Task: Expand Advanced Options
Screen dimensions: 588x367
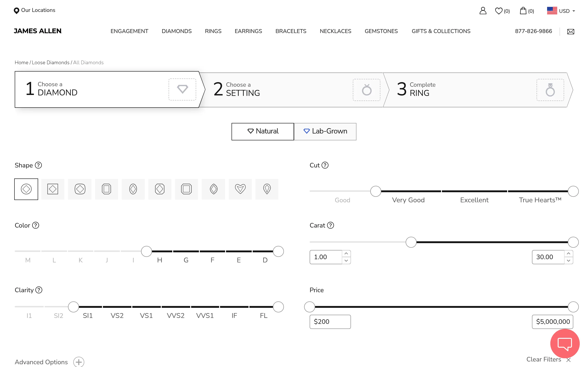Action: (x=79, y=362)
